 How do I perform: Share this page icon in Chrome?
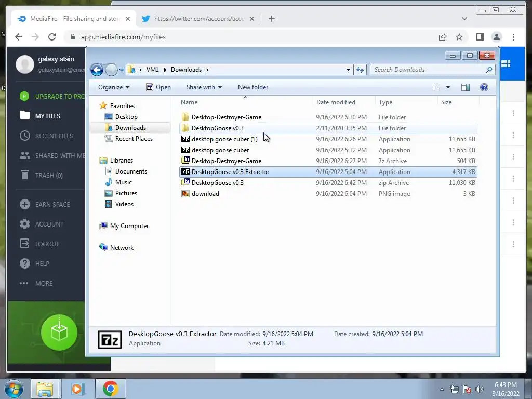click(x=443, y=37)
